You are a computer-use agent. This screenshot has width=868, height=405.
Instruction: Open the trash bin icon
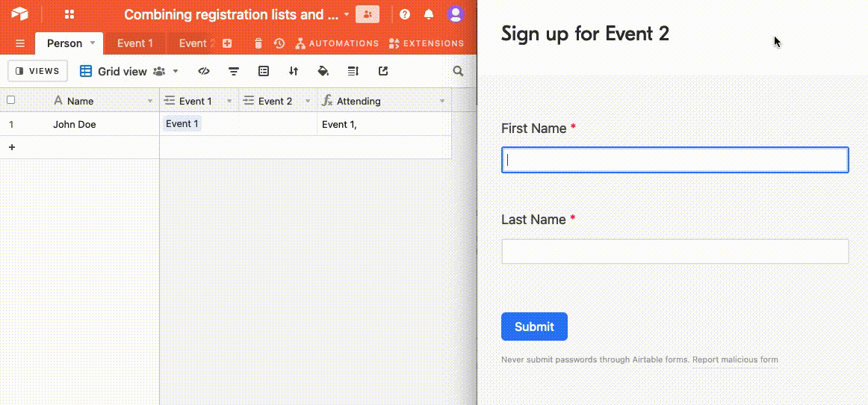tap(258, 43)
